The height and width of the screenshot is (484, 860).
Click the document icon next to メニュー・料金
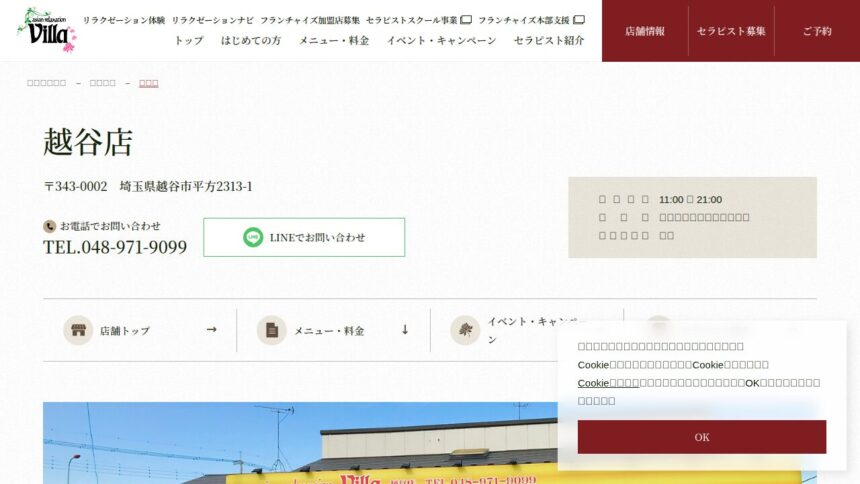(271, 330)
